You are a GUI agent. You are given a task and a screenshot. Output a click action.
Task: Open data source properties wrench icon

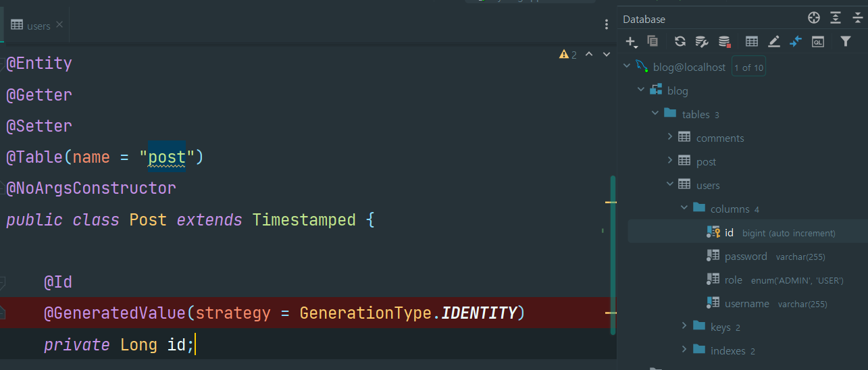(702, 41)
